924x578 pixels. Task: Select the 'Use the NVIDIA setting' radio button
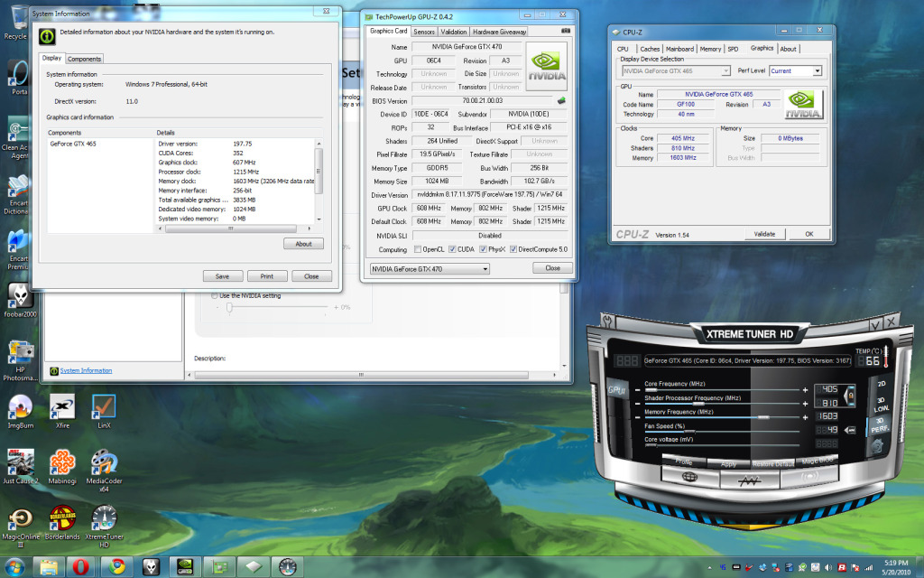214,295
